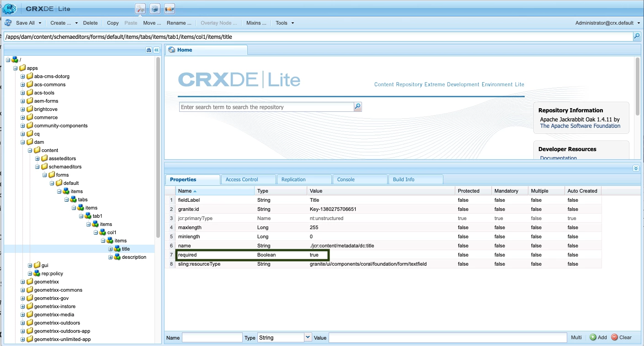644x346 pixels.
Task: Click the value 'Key-1380275706651'
Action: pos(333,209)
